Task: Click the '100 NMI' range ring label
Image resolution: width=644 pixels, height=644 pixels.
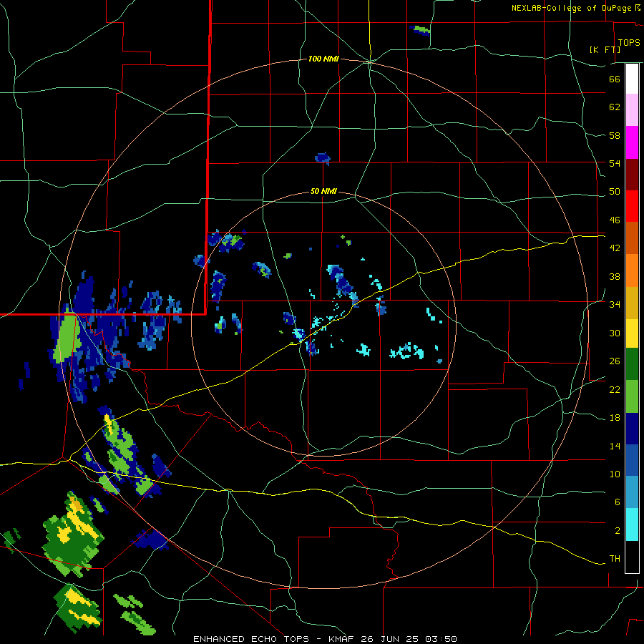Action: [x=323, y=59]
